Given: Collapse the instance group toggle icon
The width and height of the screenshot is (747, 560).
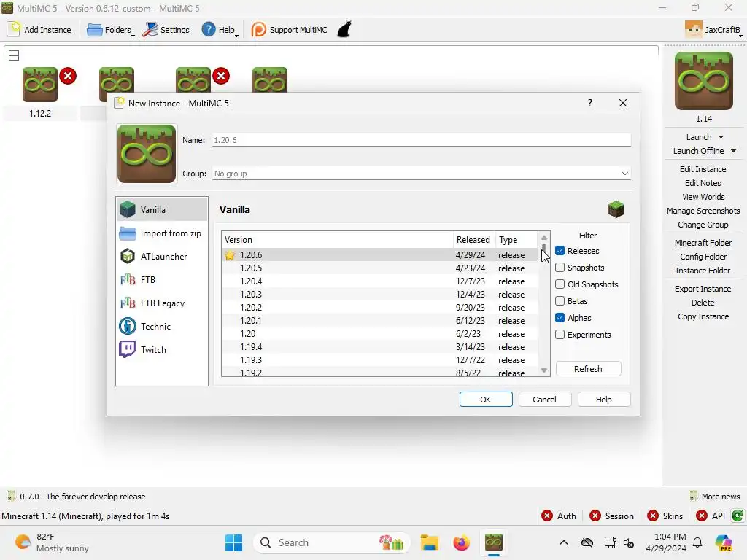Looking at the screenshot, I should 14,55.
